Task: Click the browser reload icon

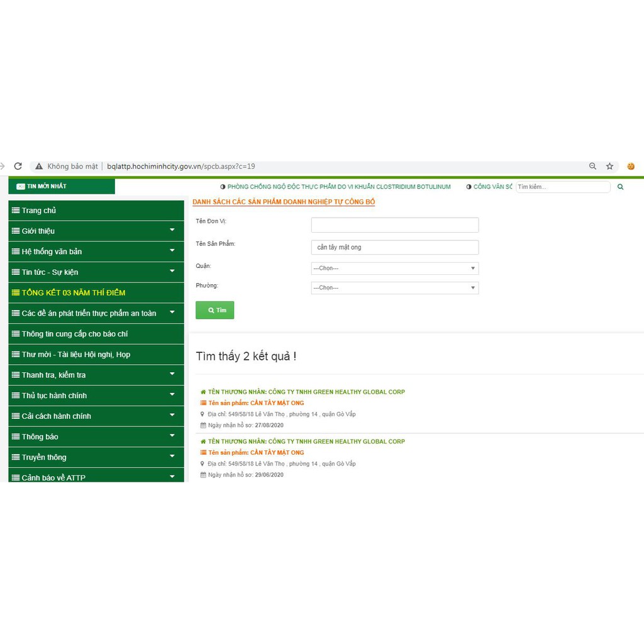Action: tap(18, 167)
